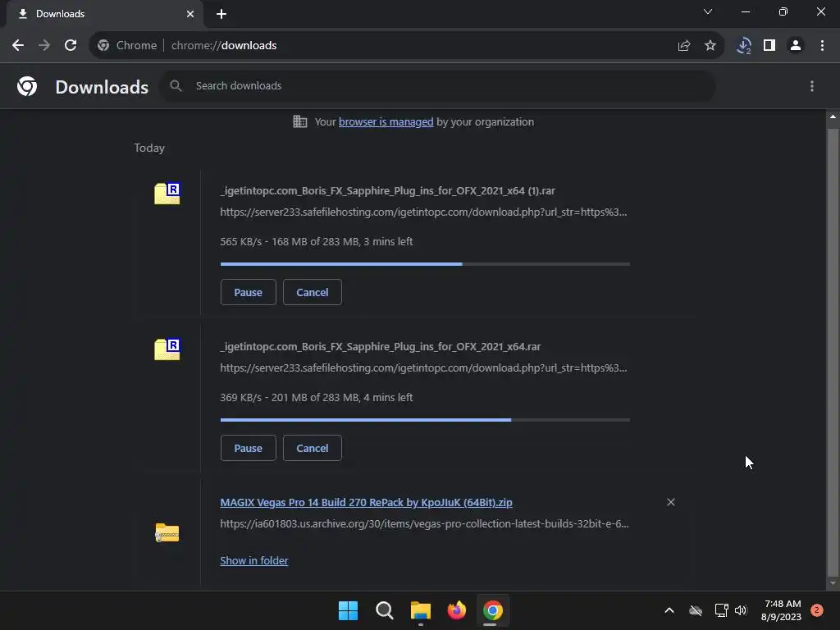Click the Chrome site info icon in address bar
The image size is (840, 630).
point(103,46)
